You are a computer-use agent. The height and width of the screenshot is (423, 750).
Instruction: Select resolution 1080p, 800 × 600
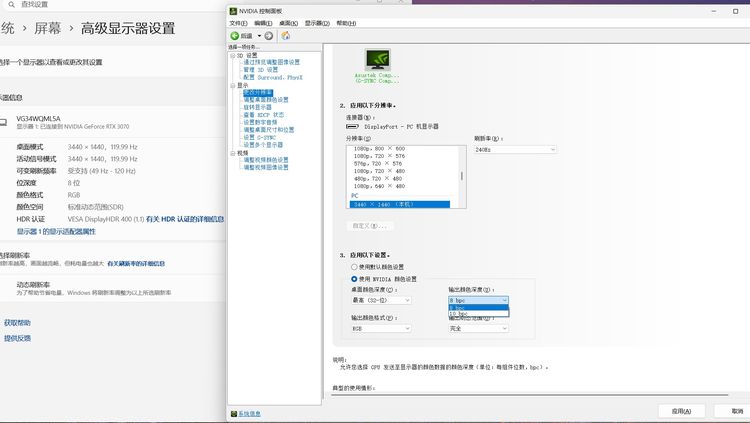pyautogui.click(x=379, y=149)
